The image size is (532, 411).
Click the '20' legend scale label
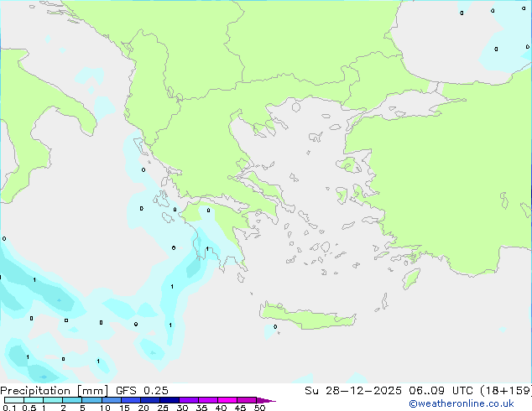click(143, 408)
